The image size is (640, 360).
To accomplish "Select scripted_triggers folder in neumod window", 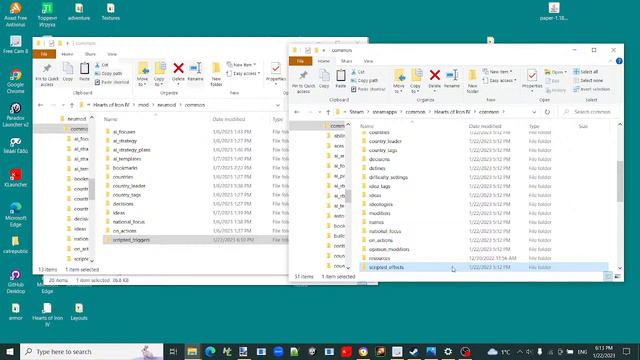I will tap(131, 240).
